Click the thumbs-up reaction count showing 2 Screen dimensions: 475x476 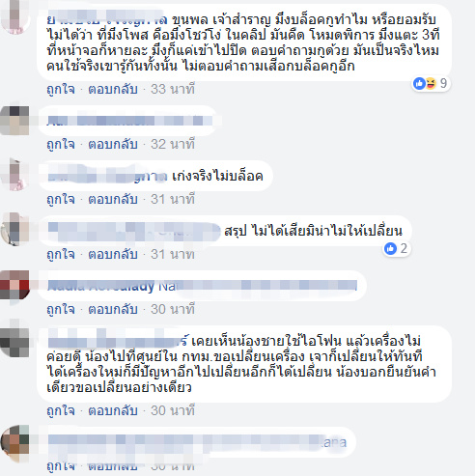[397, 248]
